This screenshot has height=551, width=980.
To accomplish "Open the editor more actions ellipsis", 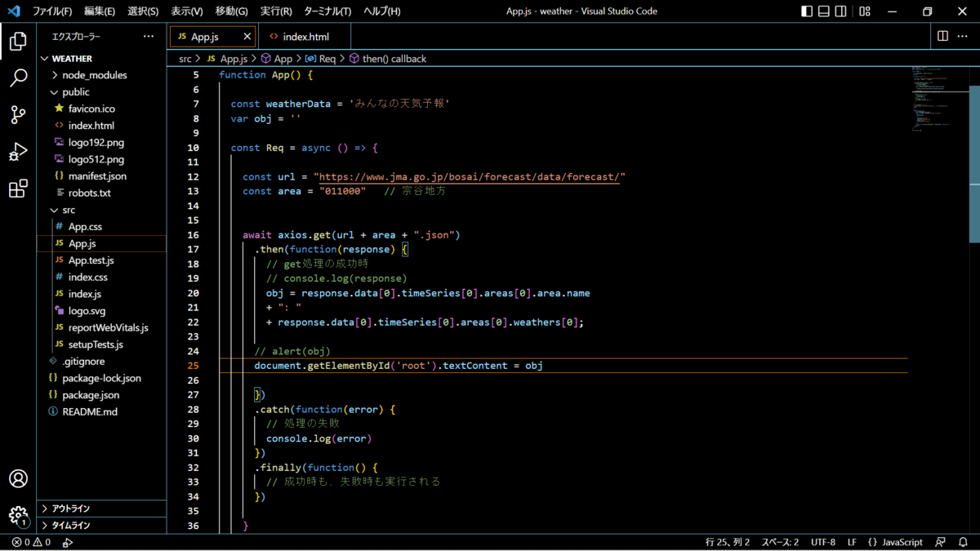I will 963,36.
